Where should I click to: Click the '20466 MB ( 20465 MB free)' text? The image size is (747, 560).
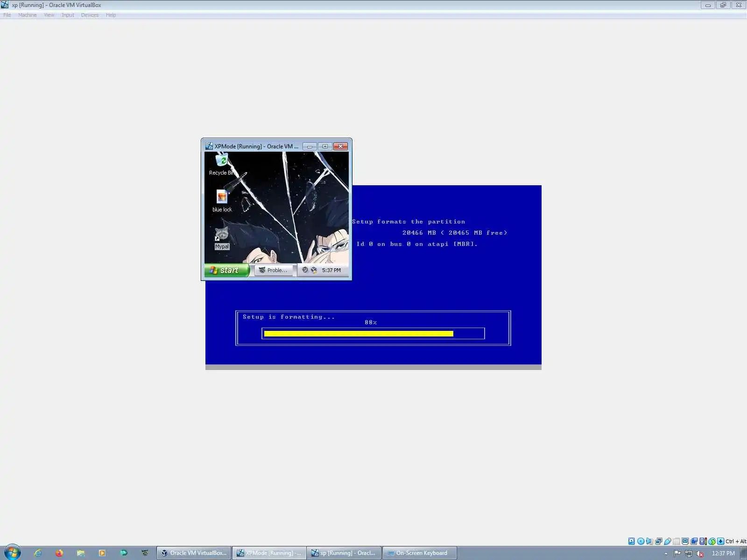[455, 233]
